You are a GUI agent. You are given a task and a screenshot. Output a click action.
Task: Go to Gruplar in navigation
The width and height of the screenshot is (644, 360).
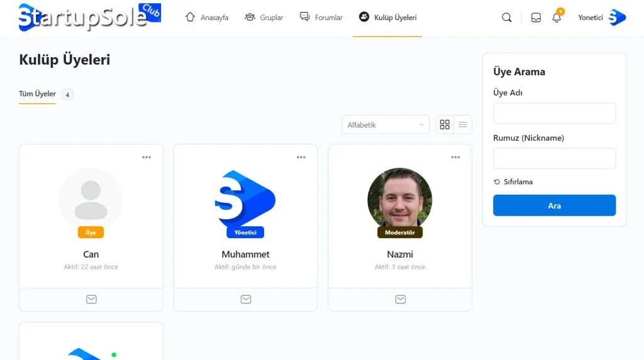[264, 18]
